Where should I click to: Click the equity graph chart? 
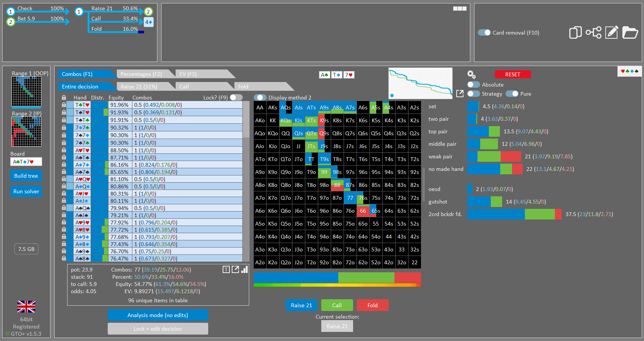point(420,83)
